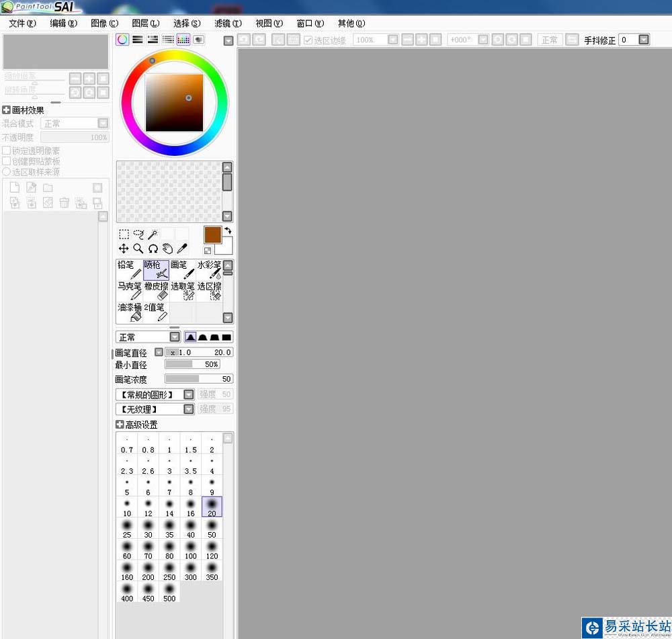Select the 马克笔 marker tool
The height and width of the screenshot is (639, 672).
(130, 292)
